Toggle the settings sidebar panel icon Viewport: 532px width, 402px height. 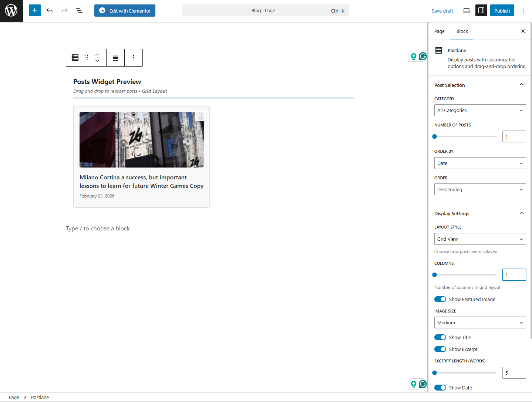[481, 11]
